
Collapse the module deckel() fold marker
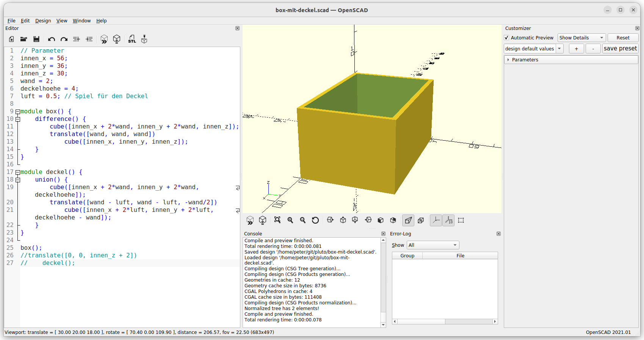tap(17, 172)
